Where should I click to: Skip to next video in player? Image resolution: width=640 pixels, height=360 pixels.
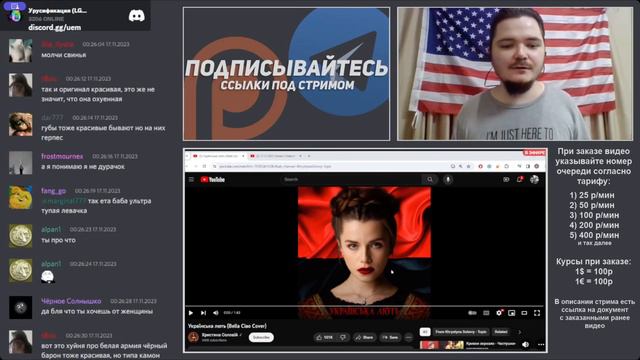tap(203, 313)
